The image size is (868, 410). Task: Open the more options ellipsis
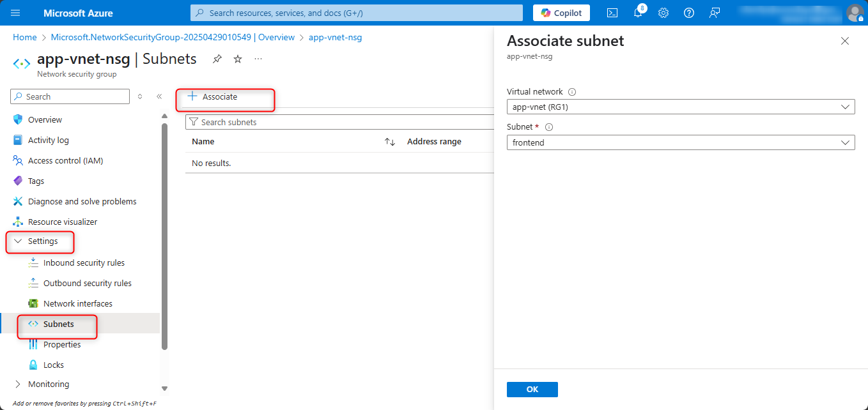click(258, 59)
